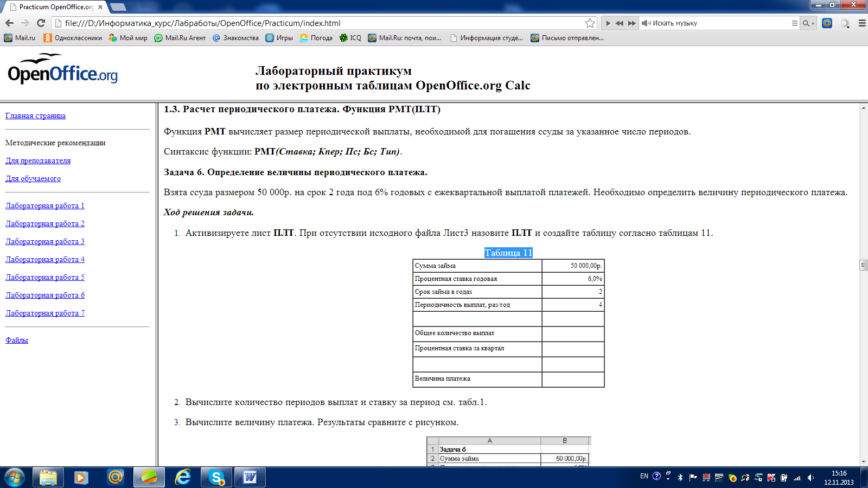Open the "Информация студе..." bookmark
Screen dimensions: 868x488
(x=487, y=38)
